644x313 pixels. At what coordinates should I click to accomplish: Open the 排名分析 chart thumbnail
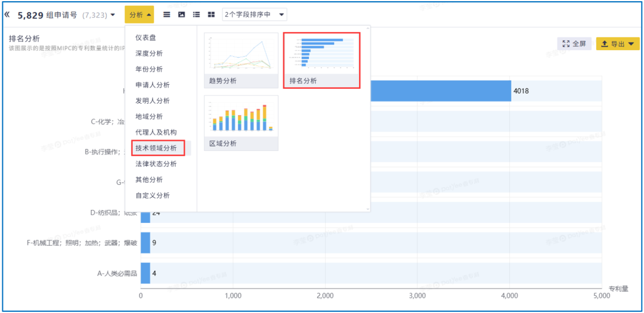[x=321, y=60]
